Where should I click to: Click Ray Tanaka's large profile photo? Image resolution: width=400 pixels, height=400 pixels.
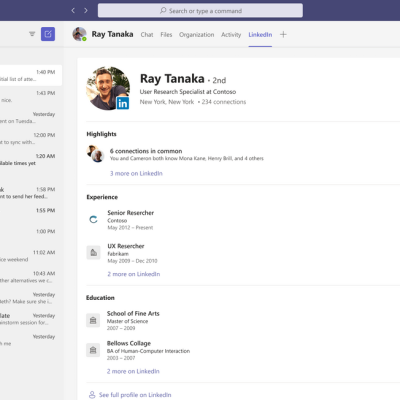(108, 88)
